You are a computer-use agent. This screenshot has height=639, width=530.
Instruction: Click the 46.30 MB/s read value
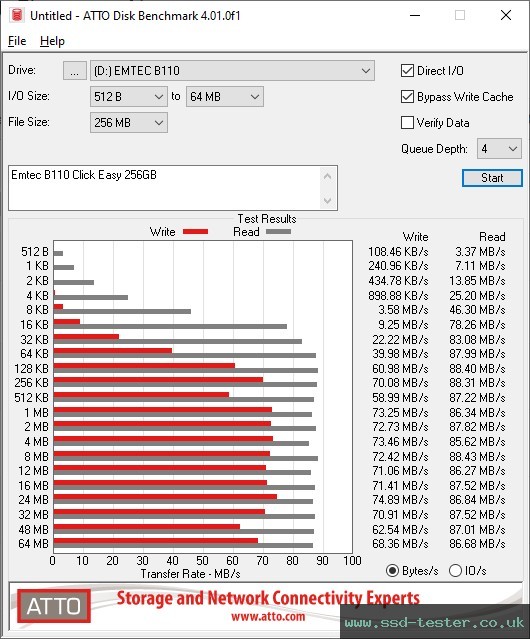click(x=477, y=310)
